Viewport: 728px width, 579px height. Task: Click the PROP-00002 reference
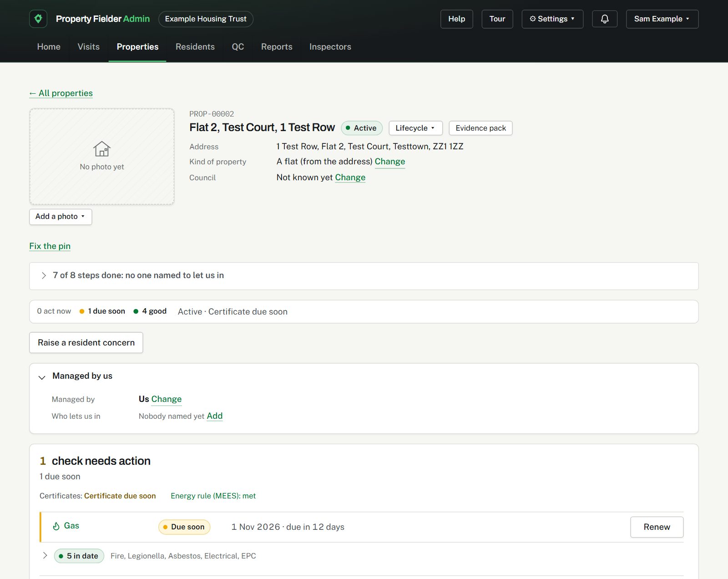pyautogui.click(x=212, y=114)
